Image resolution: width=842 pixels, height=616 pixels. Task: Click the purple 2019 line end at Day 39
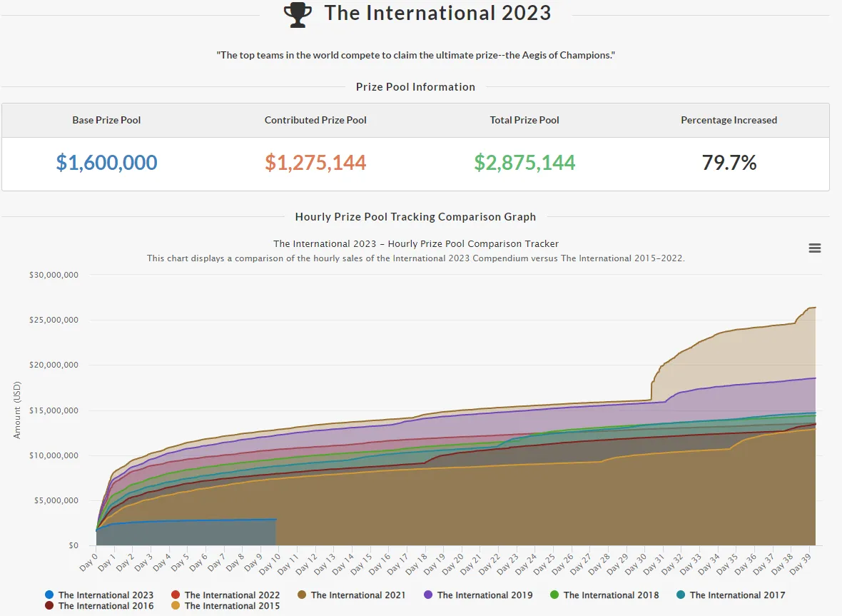click(815, 378)
